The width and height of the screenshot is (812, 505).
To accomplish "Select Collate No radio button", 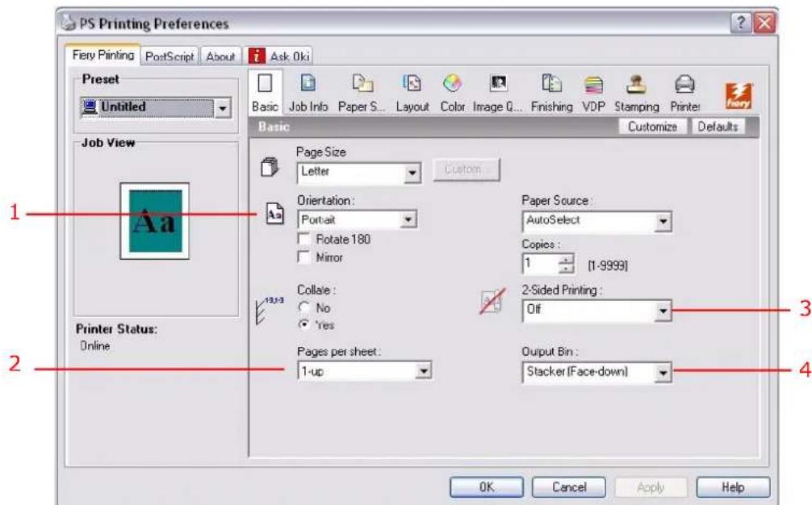I will 304,307.
